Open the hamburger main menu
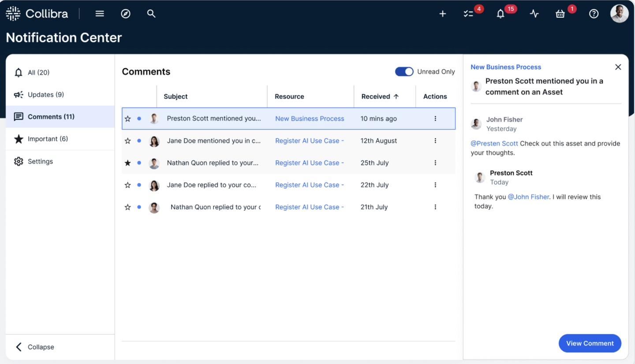Image resolution: width=635 pixels, height=364 pixels. click(100, 14)
